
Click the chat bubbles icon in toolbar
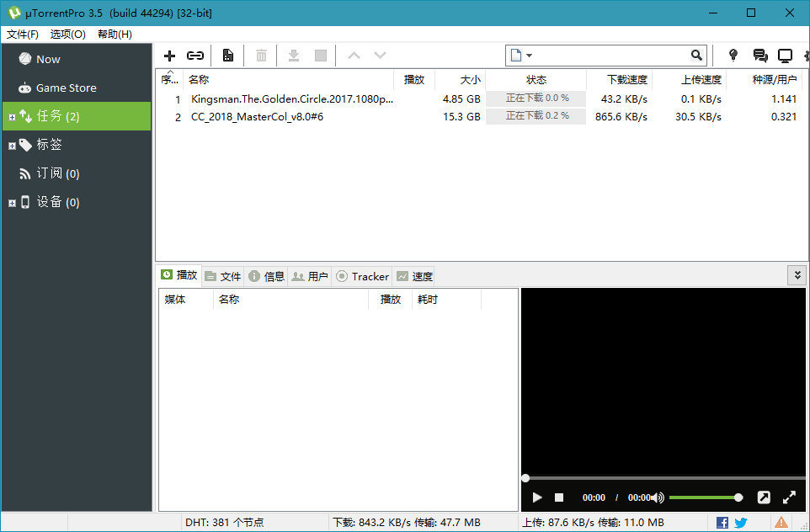759,56
